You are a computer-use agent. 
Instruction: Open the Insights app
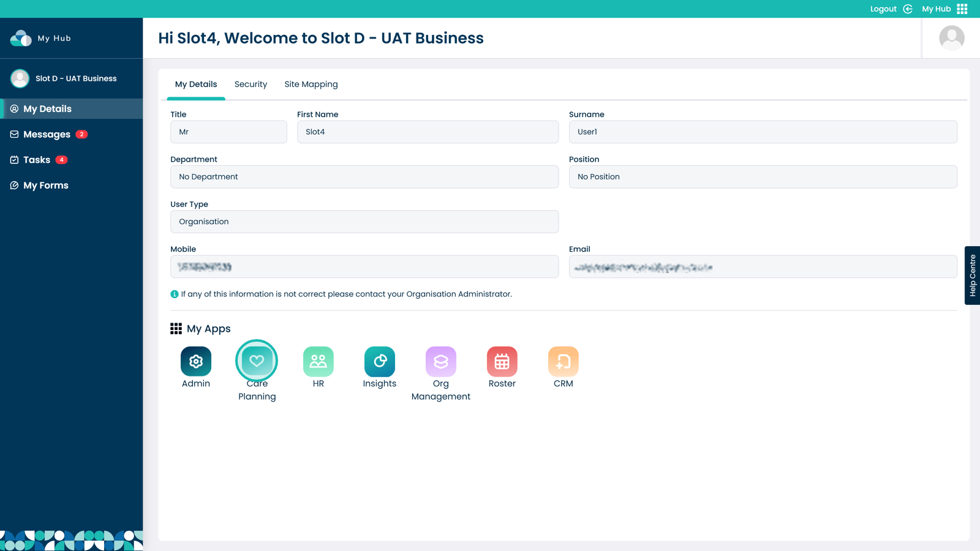coord(379,361)
